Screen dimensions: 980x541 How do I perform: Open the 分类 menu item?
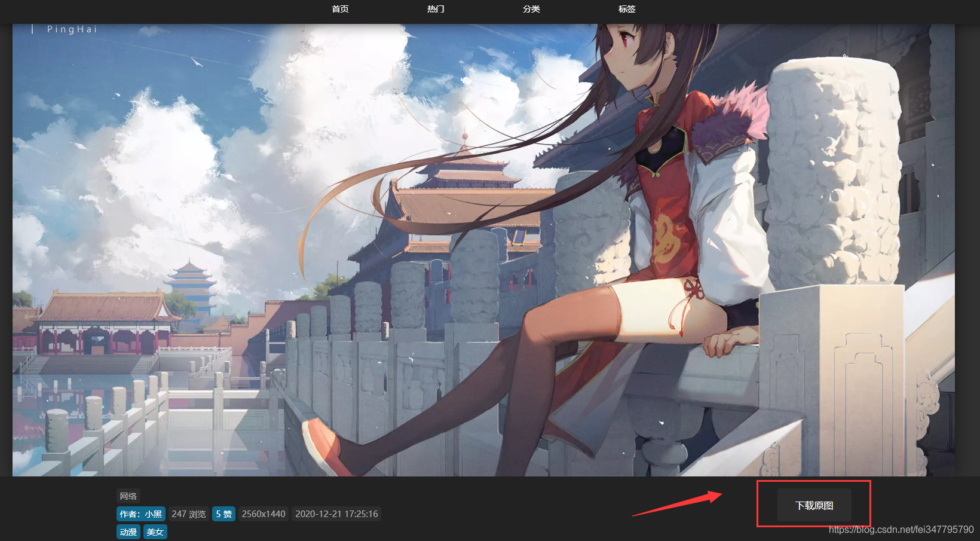(x=531, y=9)
